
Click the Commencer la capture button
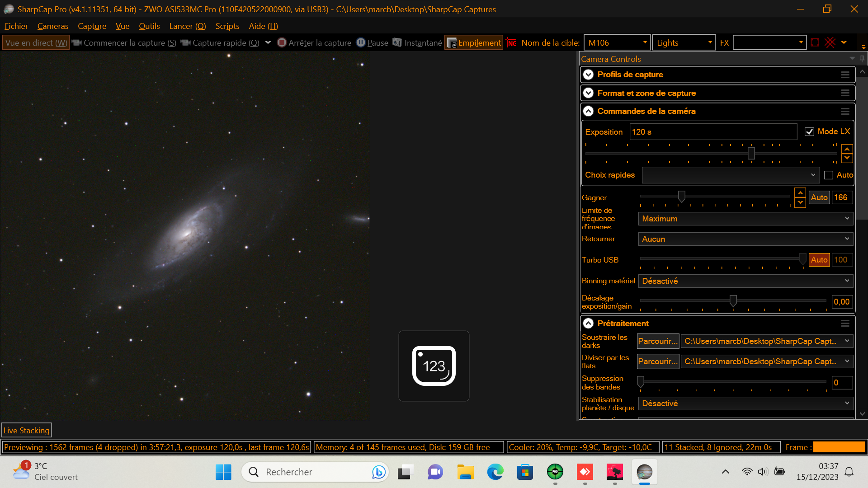pyautogui.click(x=124, y=42)
